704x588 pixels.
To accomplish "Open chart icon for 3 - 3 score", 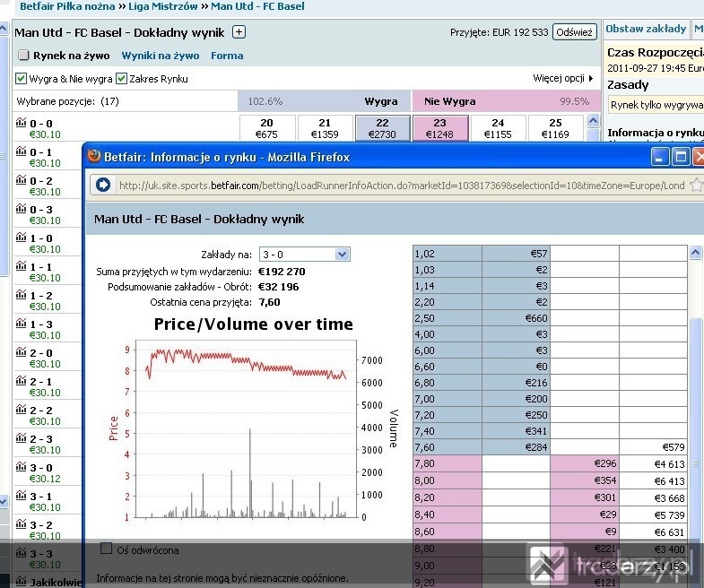I will coord(22,553).
